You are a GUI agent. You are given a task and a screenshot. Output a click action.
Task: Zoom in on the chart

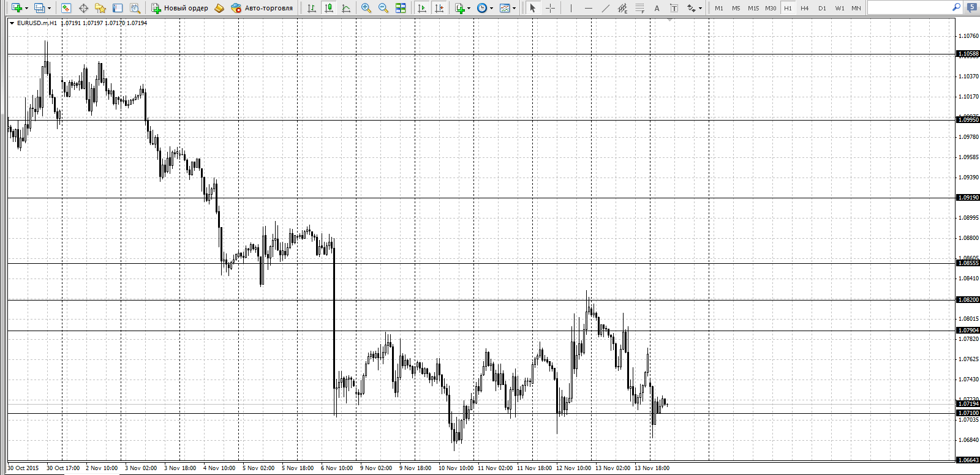(x=366, y=8)
